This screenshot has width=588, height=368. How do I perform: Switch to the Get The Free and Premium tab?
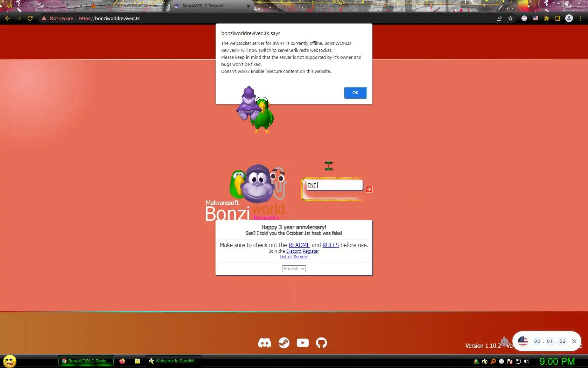(128, 6)
